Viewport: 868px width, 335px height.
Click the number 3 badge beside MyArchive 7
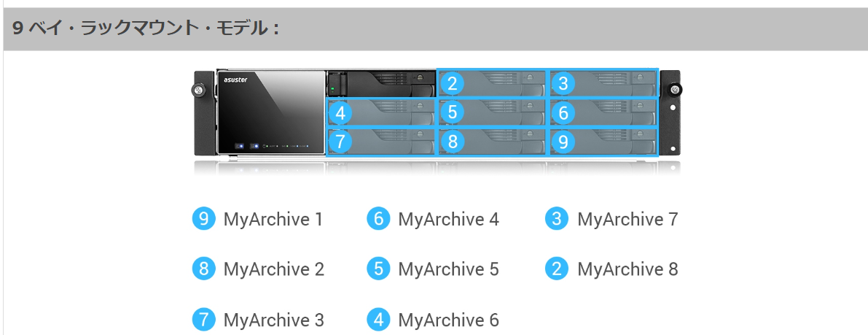pyautogui.click(x=557, y=218)
